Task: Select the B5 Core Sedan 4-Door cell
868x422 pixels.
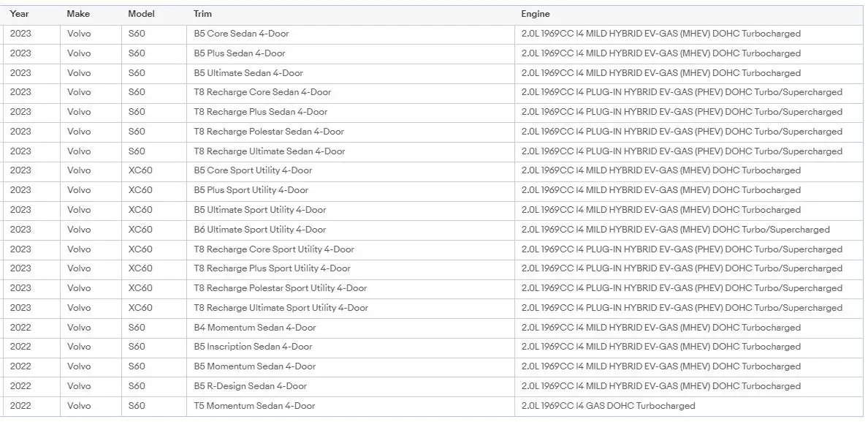Action: click(241, 34)
